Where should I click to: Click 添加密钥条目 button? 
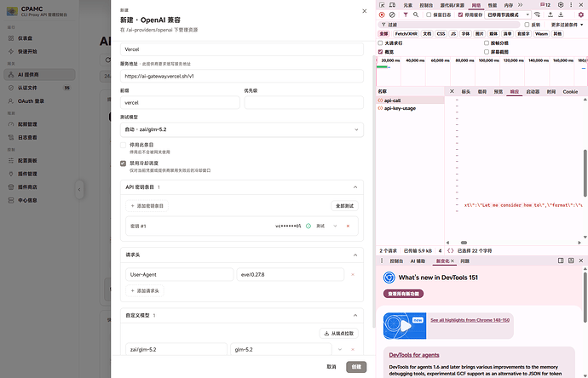coord(147,206)
